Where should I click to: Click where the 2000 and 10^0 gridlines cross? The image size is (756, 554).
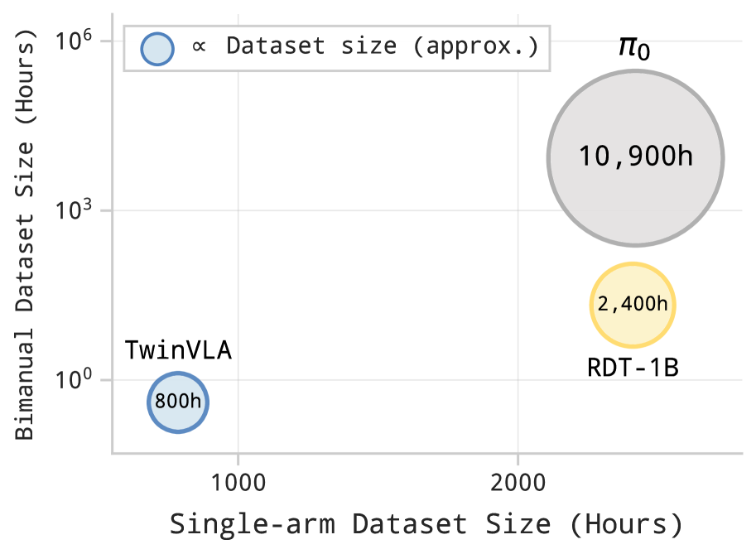pos(518,380)
